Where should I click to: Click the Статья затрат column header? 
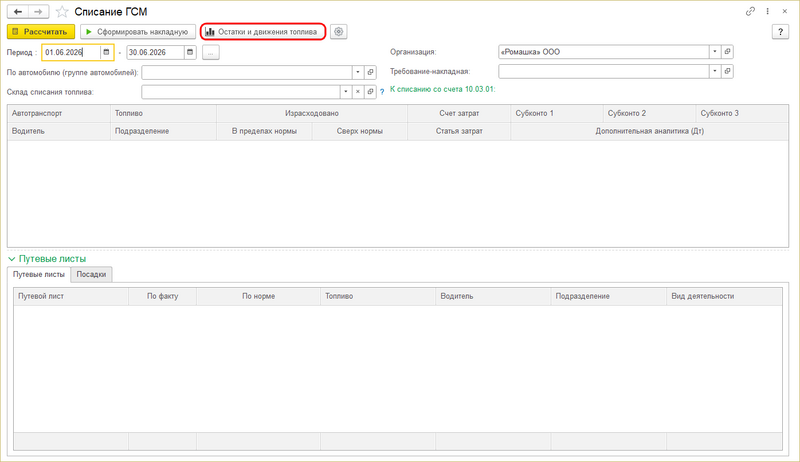point(459,131)
